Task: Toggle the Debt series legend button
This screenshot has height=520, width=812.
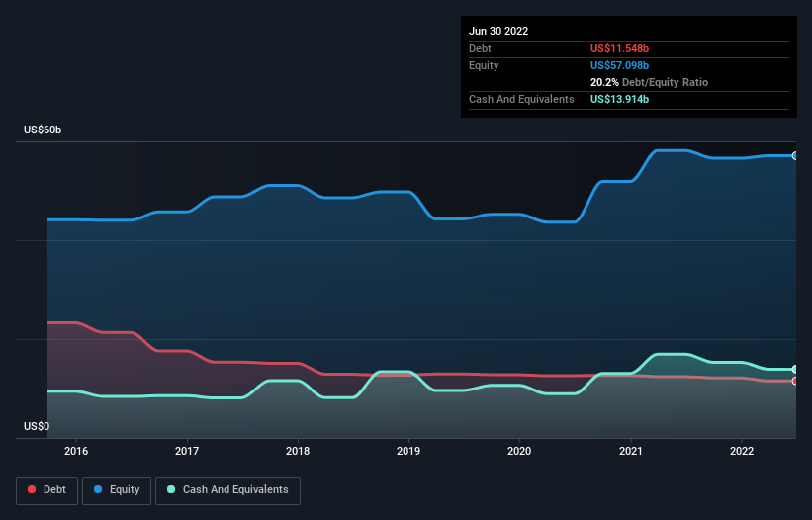Action: [x=46, y=490]
